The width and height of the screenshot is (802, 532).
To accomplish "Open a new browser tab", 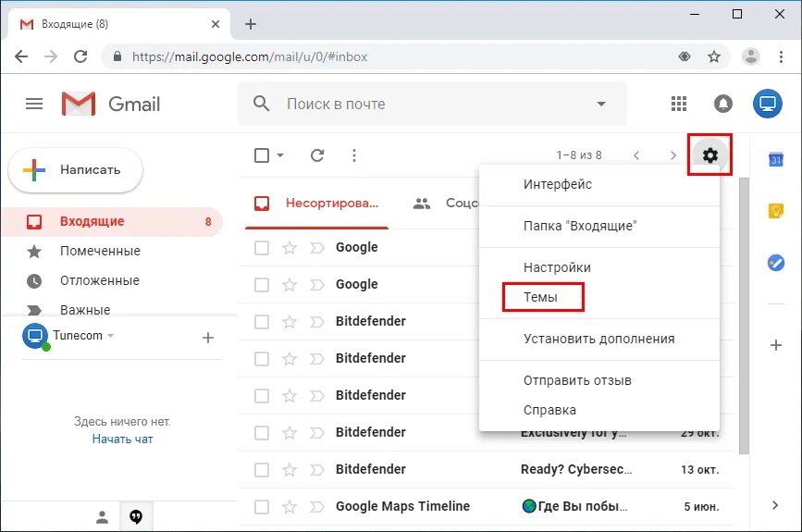I will point(250,24).
